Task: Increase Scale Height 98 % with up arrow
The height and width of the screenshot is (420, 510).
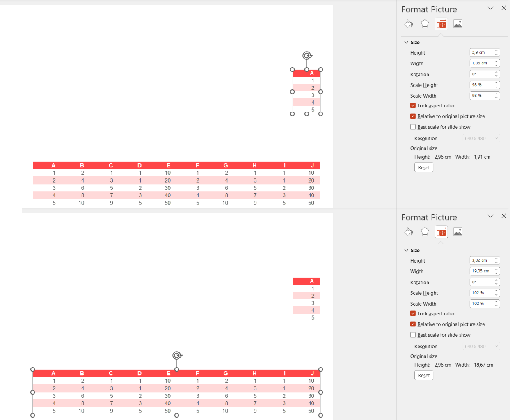Action: click(x=496, y=83)
